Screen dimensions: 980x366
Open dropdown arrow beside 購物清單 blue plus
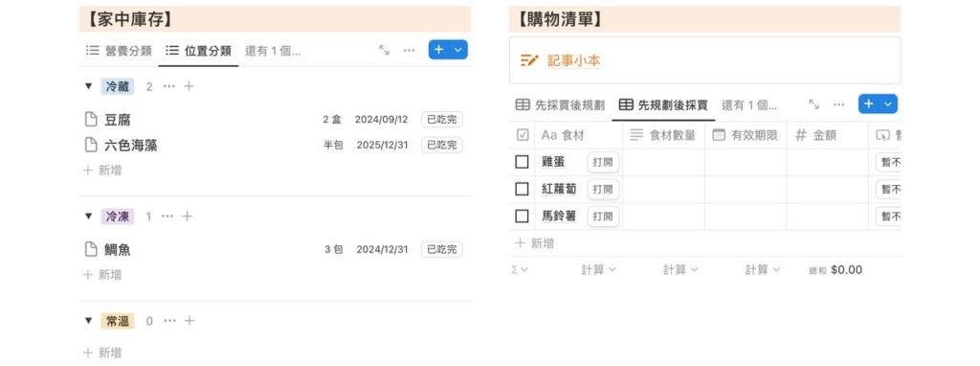click(x=888, y=103)
